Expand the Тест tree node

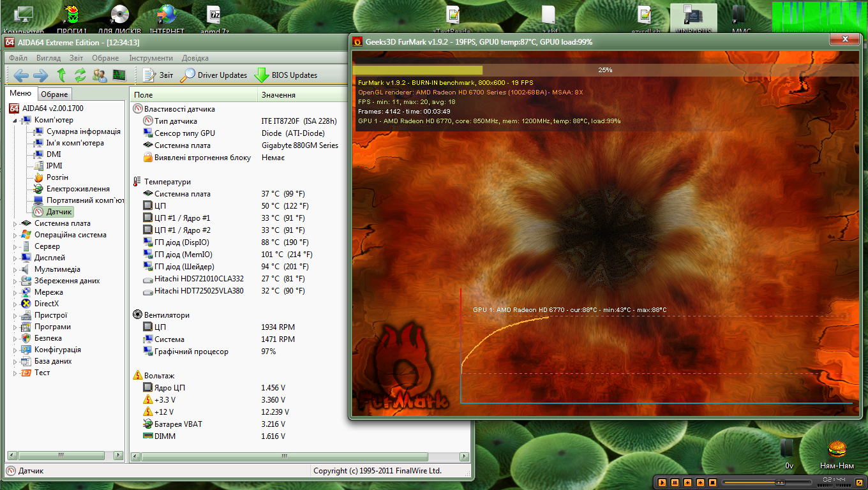(x=16, y=373)
